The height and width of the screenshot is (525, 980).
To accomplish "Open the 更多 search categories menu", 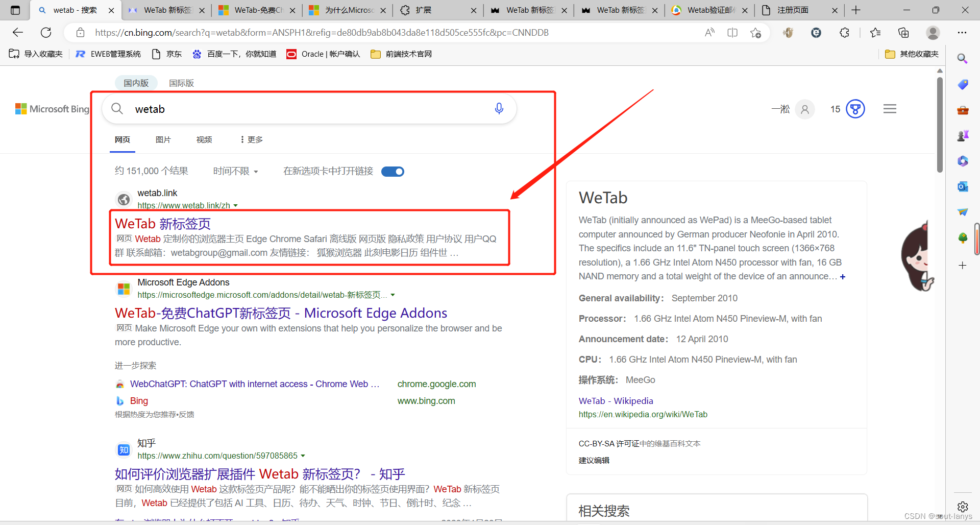I will click(251, 139).
